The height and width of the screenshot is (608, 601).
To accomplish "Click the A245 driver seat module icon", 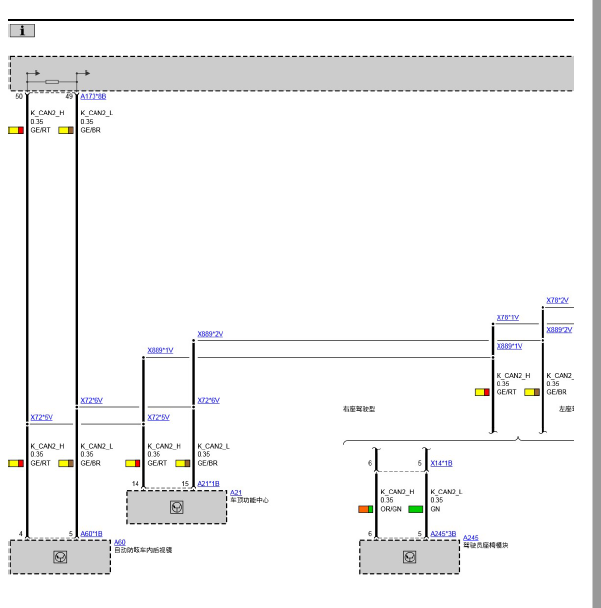I will [409, 557].
